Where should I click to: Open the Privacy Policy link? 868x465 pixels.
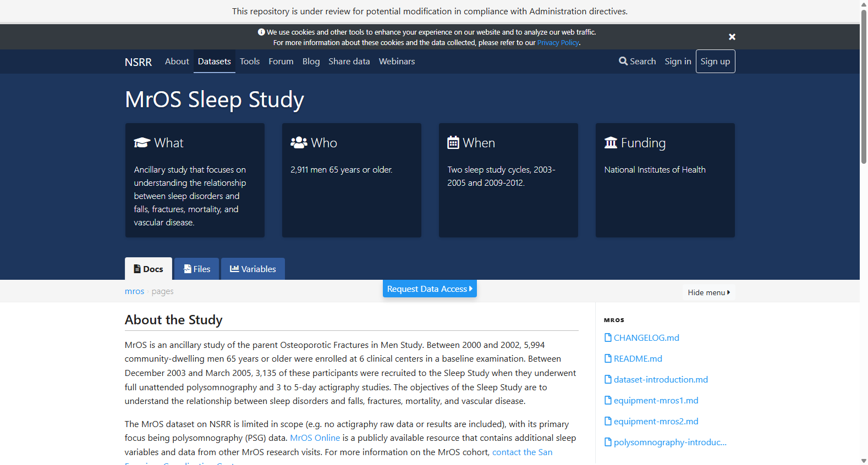[558, 43]
